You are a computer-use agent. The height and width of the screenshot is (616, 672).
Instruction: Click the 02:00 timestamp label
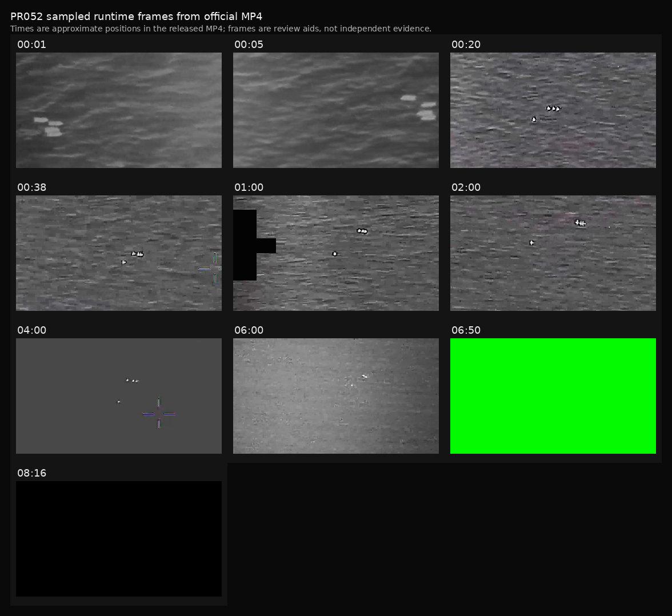(x=466, y=187)
